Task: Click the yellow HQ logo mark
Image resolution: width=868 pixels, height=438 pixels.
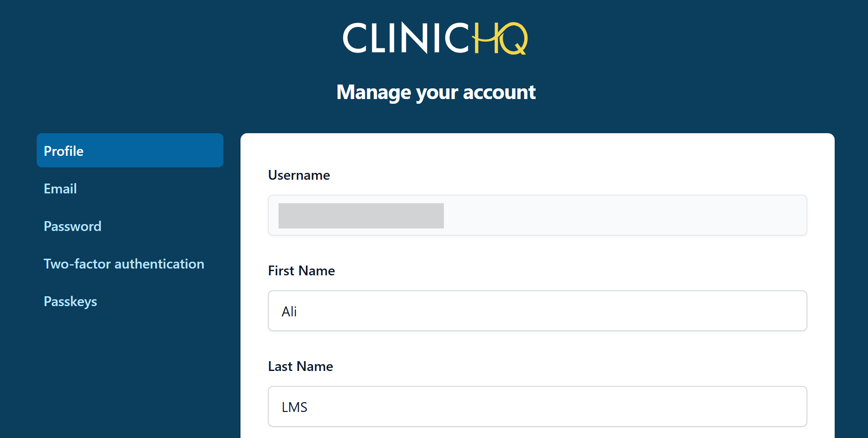Action: [x=500, y=38]
